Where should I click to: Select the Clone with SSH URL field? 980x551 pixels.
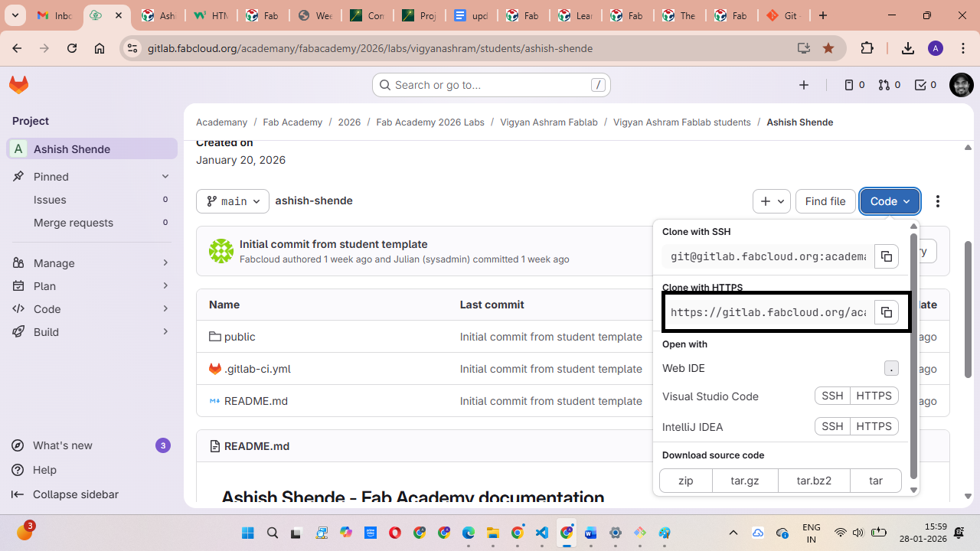coord(769,256)
